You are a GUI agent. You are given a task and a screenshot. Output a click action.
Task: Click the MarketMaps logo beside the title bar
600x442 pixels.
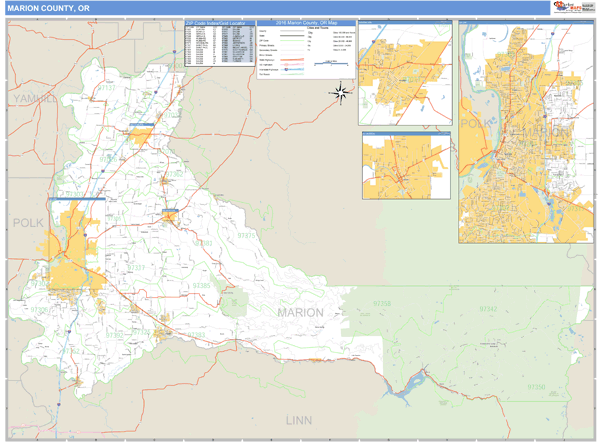point(574,7)
